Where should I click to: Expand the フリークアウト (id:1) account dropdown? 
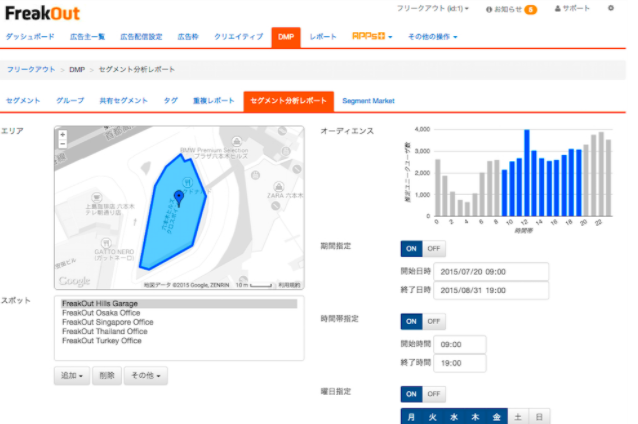pos(433,8)
